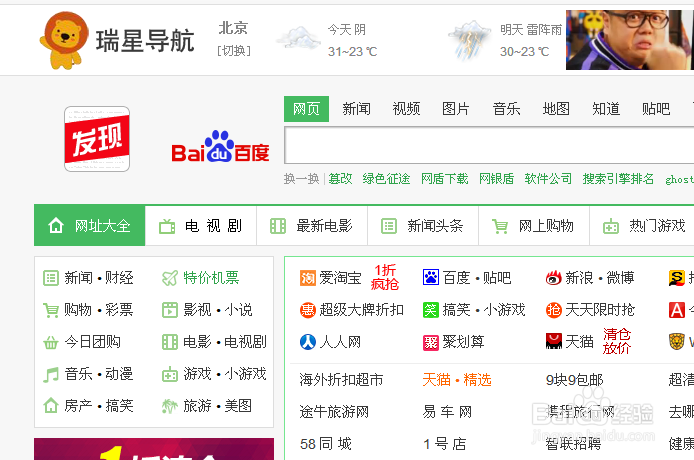Click the orange 淘 icon for 爱淘宝
The width and height of the screenshot is (694, 460).
coord(308,278)
